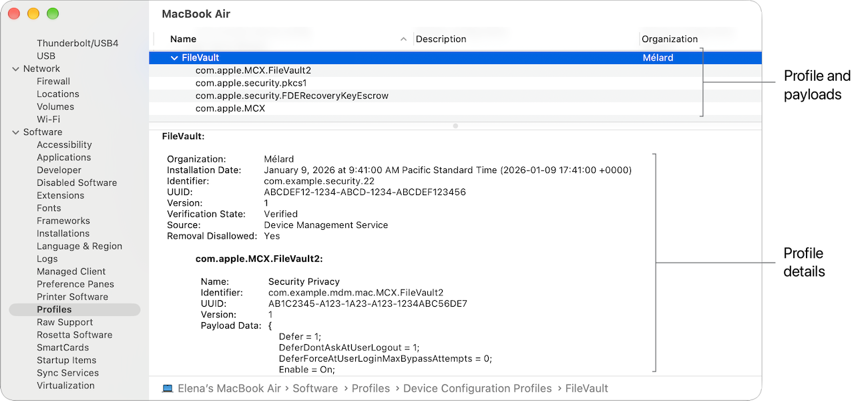The image size is (868, 401).
Task: Select Logs in the sidebar
Action: point(47,259)
